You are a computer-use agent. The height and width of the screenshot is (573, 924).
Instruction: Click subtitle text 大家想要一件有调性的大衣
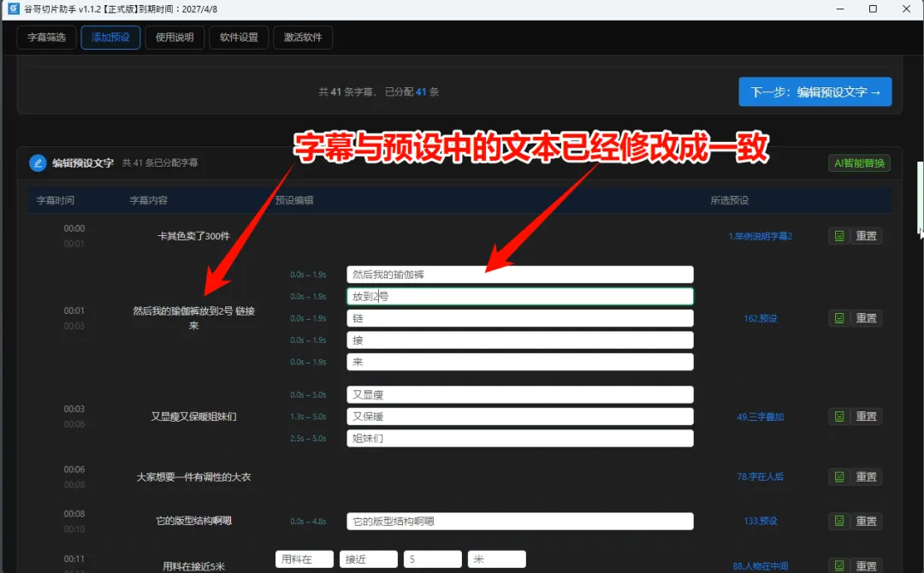194,476
